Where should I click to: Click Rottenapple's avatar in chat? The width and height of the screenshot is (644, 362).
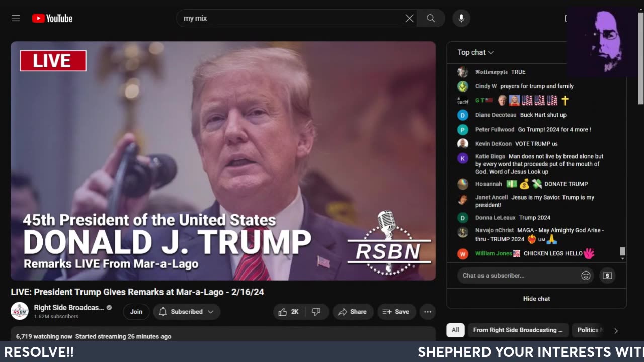(463, 72)
